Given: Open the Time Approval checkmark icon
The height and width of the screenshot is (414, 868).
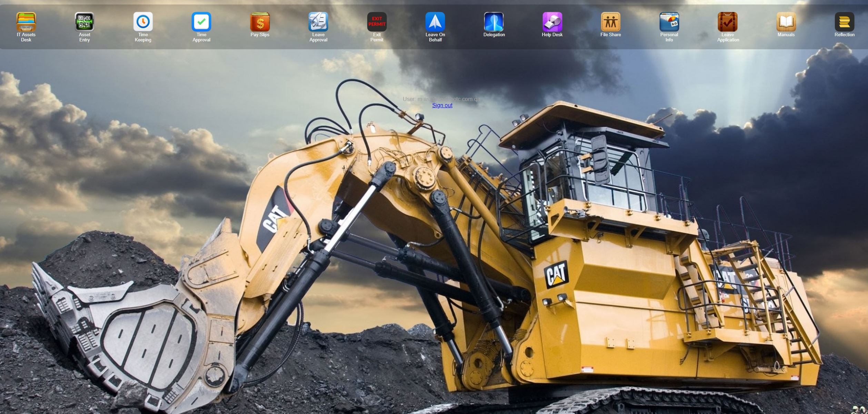Looking at the screenshot, I should pyautogui.click(x=201, y=22).
